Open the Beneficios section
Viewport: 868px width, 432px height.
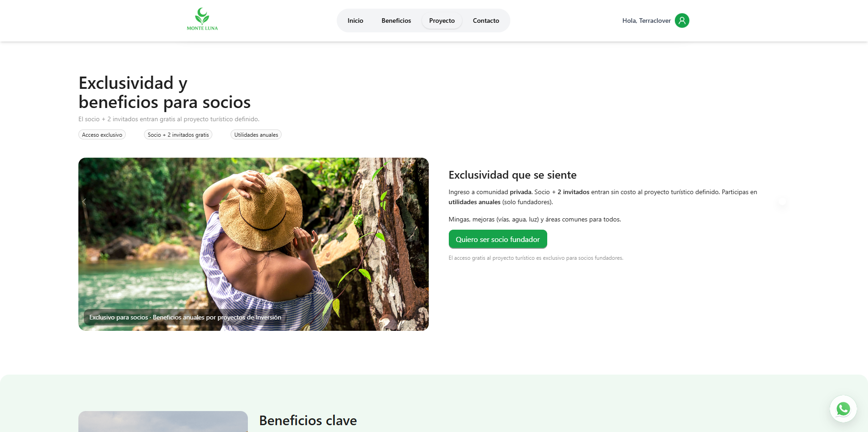coord(396,21)
